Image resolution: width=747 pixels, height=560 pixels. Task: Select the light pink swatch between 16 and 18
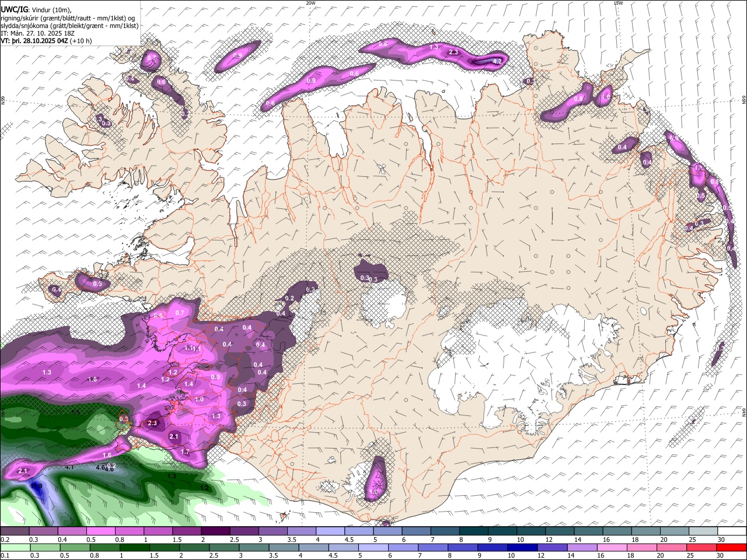613,547
